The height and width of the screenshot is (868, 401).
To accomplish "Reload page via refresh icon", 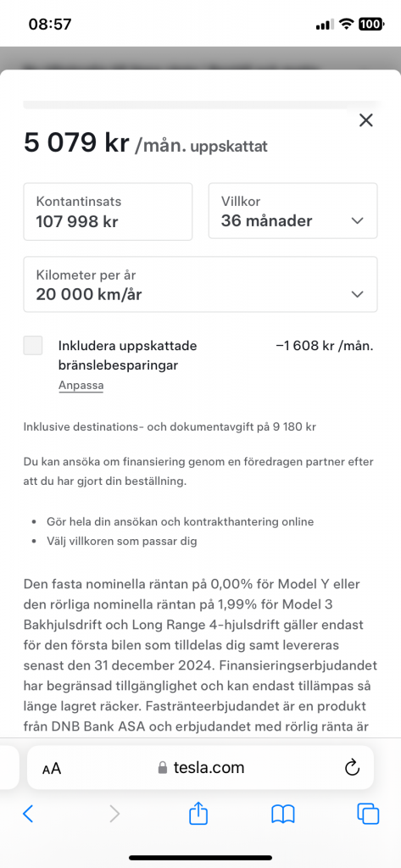I will click(x=353, y=767).
